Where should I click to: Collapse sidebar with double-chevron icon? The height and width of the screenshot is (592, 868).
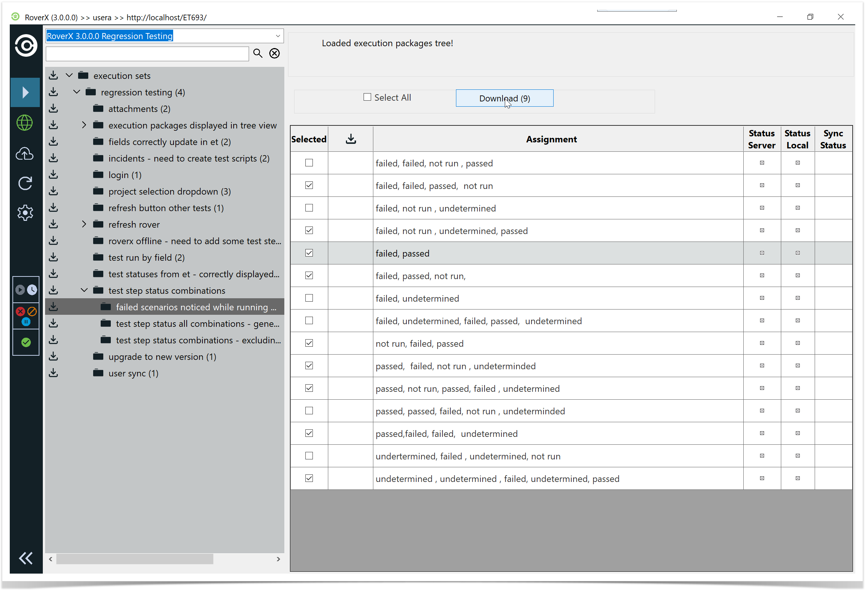[26, 558]
